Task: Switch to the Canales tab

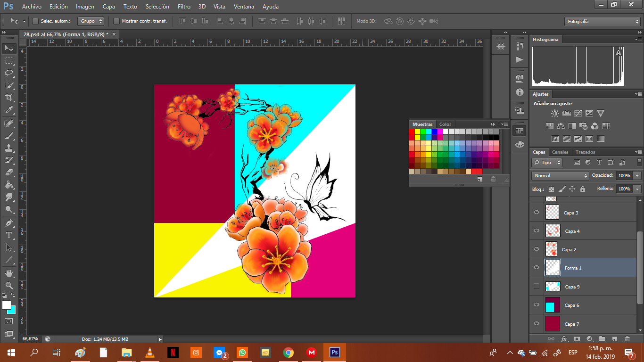Action: pyautogui.click(x=560, y=152)
